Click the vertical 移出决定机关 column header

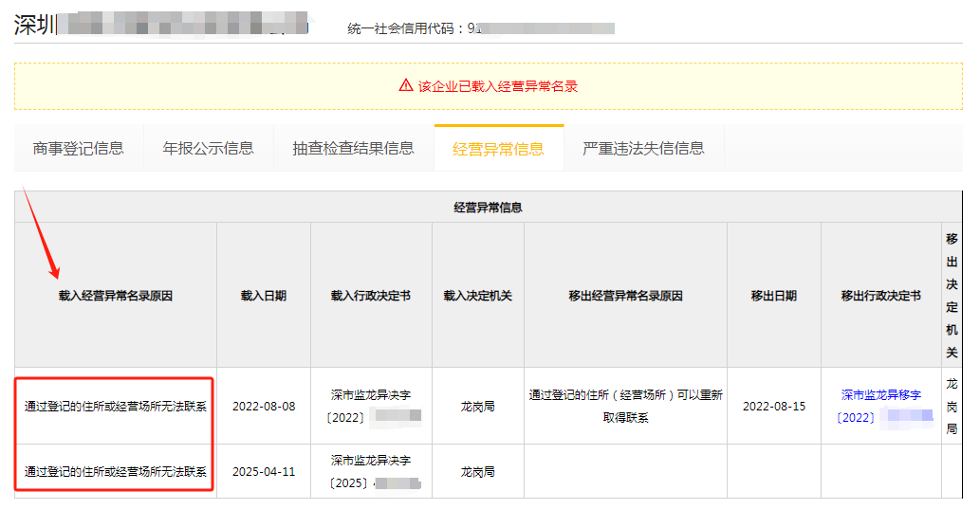(x=952, y=296)
